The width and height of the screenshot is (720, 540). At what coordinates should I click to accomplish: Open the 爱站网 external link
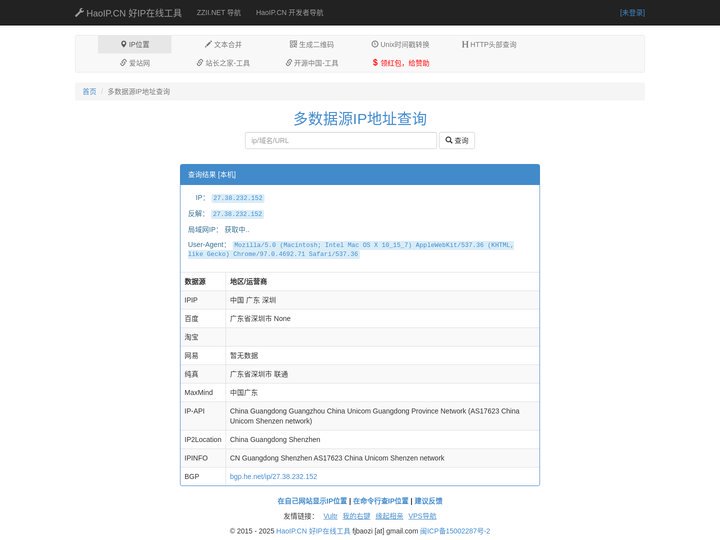click(135, 63)
